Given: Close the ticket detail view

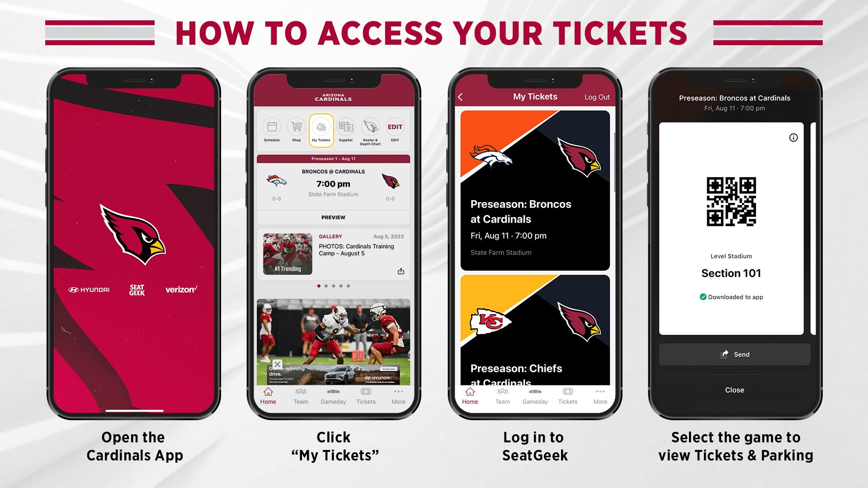Looking at the screenshot, I should [736, 389].
